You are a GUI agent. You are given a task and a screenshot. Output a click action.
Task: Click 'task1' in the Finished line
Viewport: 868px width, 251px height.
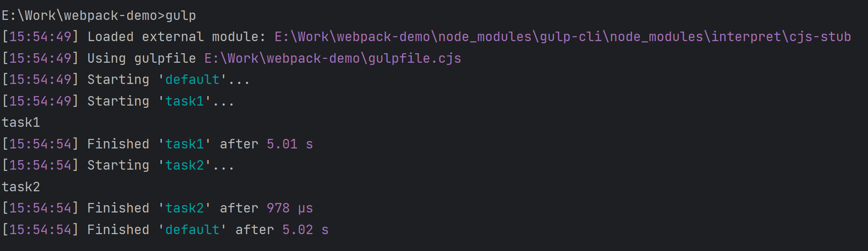click(x=184, y=144)
